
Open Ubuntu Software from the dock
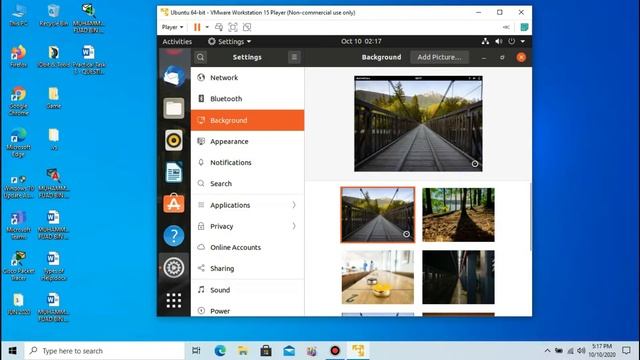point(174,203)
